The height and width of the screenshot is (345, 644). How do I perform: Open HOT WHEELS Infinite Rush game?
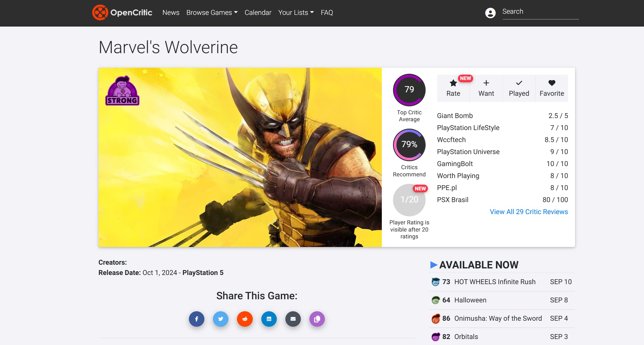tap(495, 282)
